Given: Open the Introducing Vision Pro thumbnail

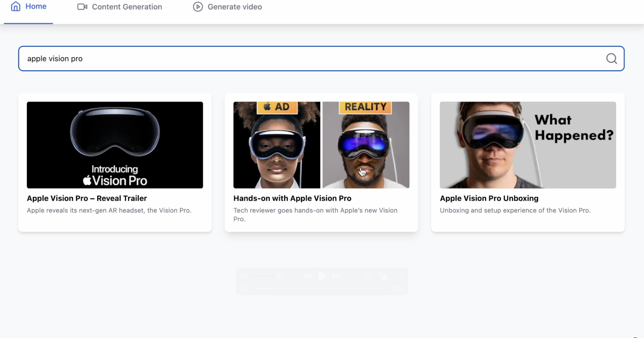Looking at the screenshot, I should coord(115,145).
